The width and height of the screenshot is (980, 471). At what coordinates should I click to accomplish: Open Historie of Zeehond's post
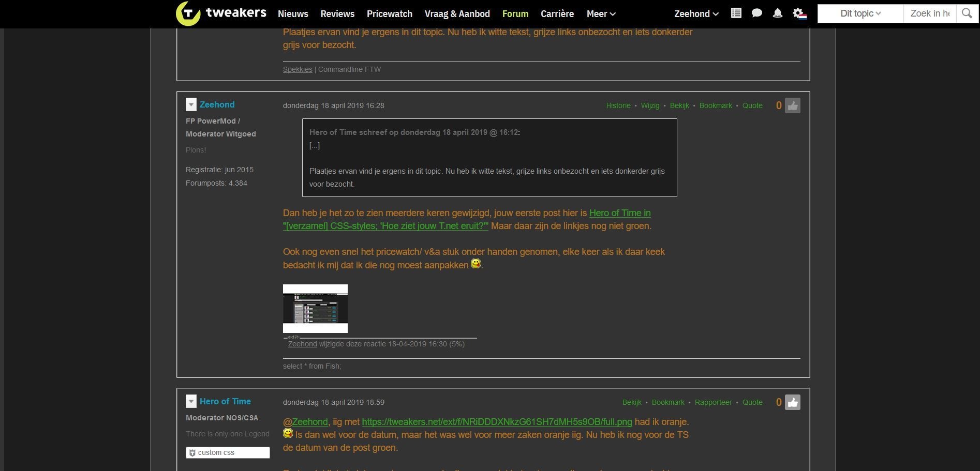(x=618, y=105)
